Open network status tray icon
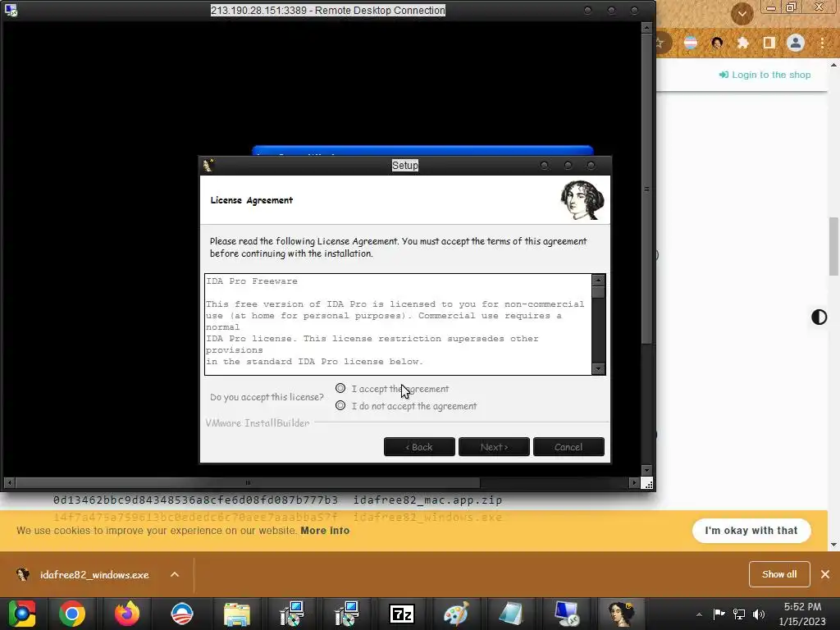The width and height of the screenshot is (840, 630). point(739,614)
